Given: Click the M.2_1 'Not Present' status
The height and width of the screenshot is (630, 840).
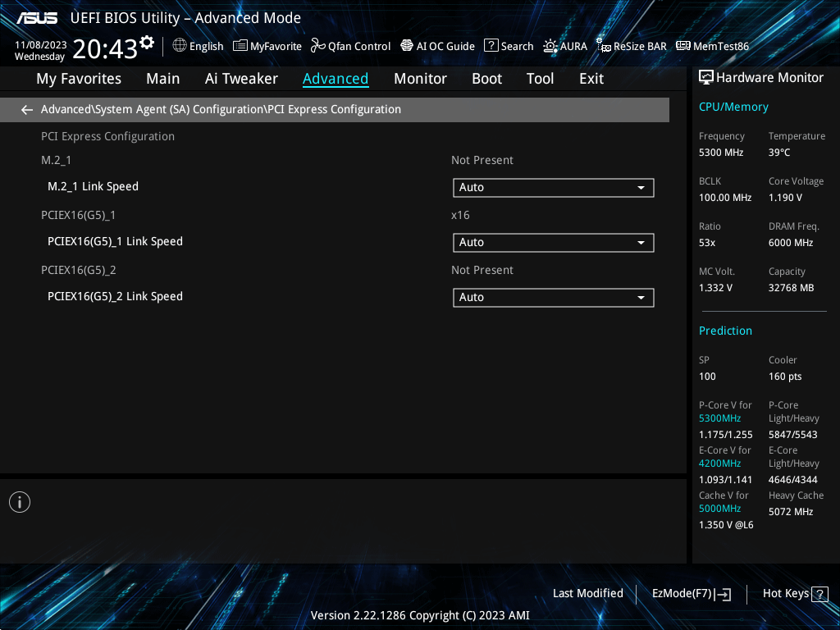Looking at the screenshot, I should pyautogui.click(x=482, y=160).
